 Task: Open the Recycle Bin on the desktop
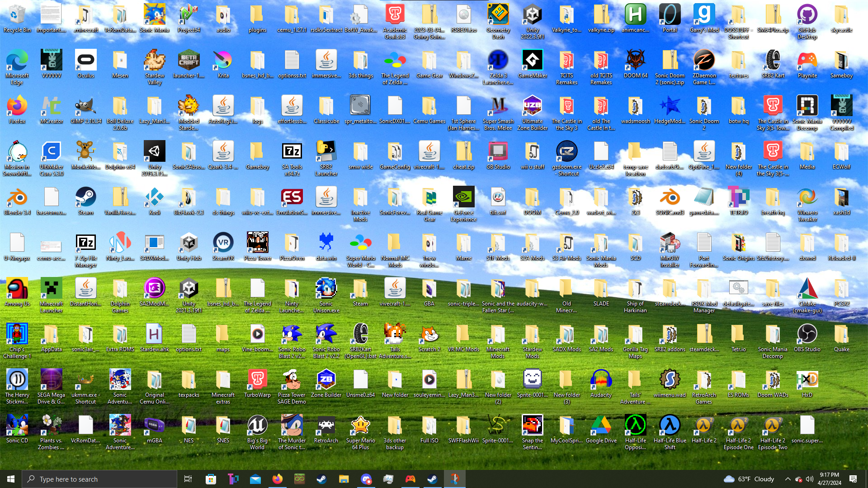pos(17,19)
